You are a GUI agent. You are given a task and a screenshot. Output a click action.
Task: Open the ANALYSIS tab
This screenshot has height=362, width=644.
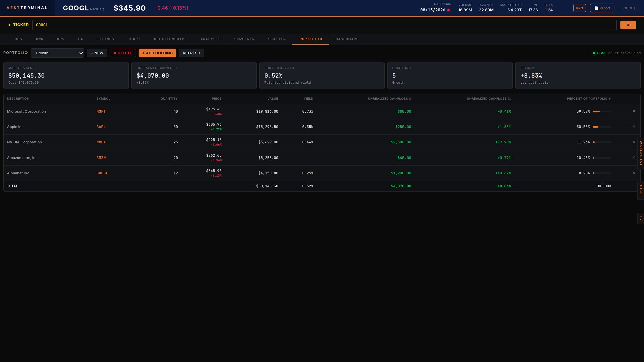[211, 39]
